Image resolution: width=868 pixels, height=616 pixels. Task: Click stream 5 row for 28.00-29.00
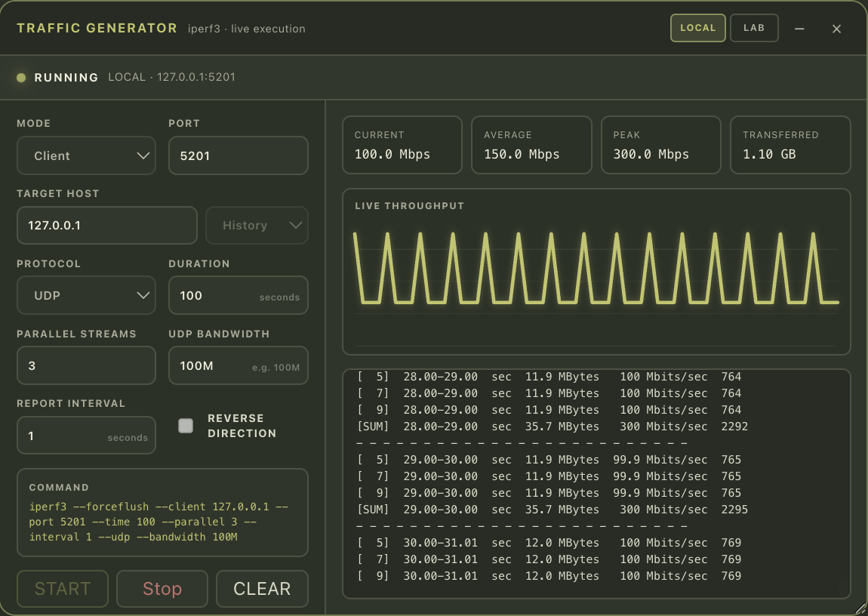[x=549, y=377]
